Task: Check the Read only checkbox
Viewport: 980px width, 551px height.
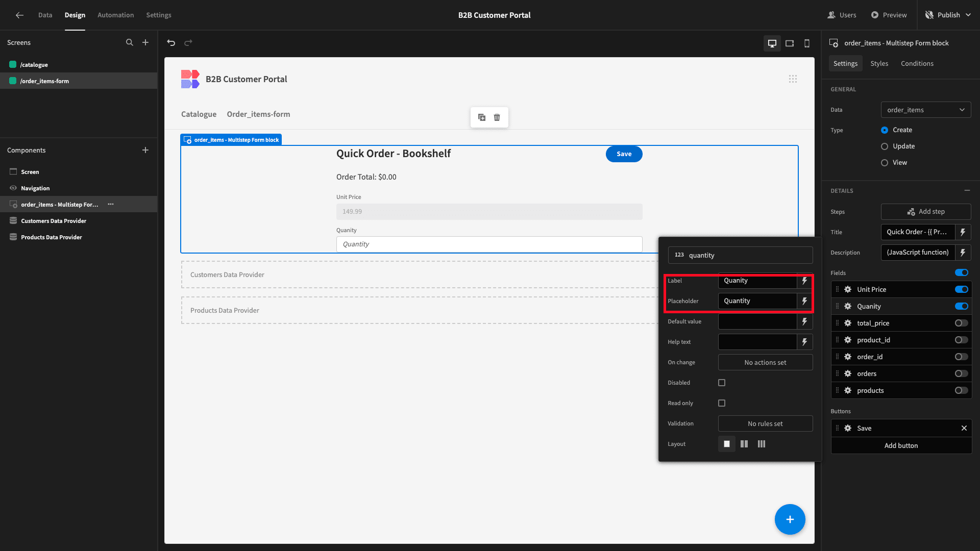Action: point(722,403)
